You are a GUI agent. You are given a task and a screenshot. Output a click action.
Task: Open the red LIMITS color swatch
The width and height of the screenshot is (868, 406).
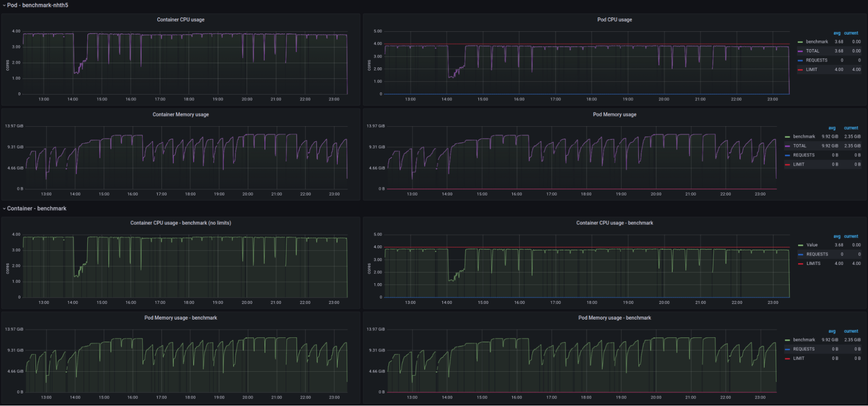[x=801, y=264]
